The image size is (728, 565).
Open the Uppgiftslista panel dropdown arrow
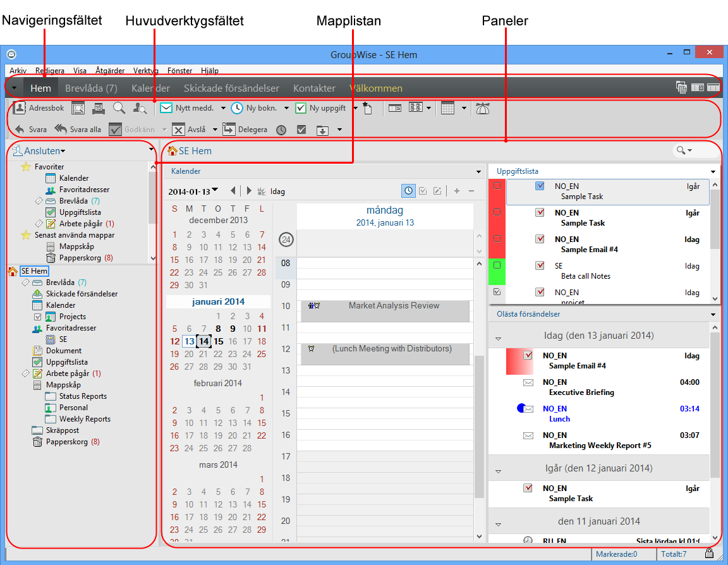(713, 172)
